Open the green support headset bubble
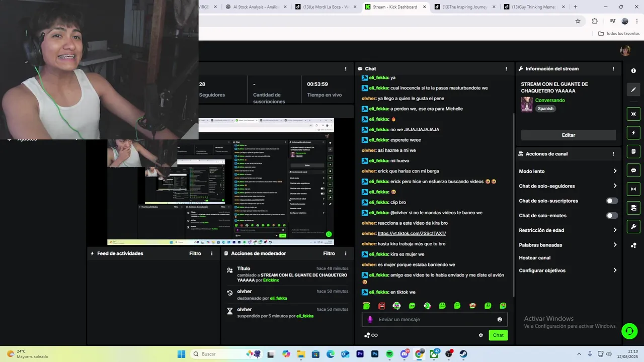 629,331
